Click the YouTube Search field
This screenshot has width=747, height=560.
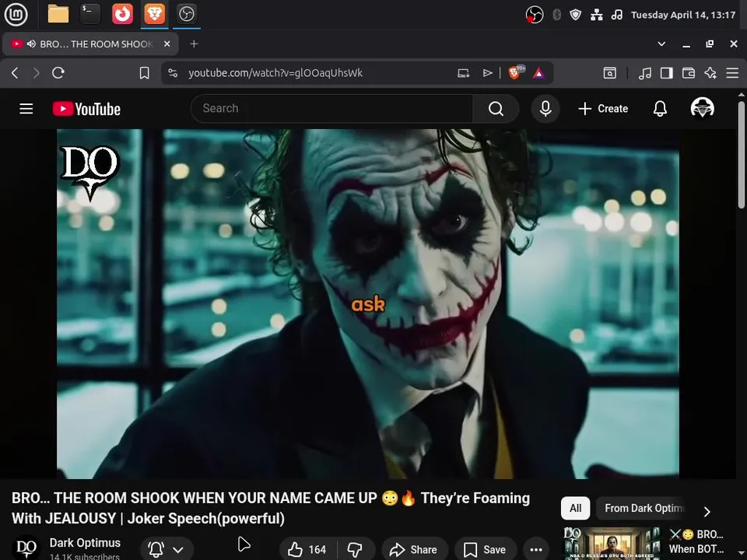tap(331, 109)
